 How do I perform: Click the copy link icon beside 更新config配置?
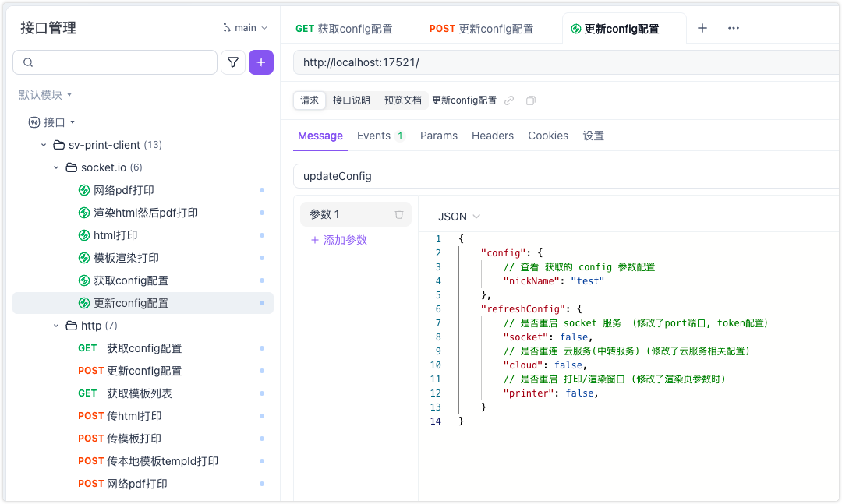(x=509, y=101)
